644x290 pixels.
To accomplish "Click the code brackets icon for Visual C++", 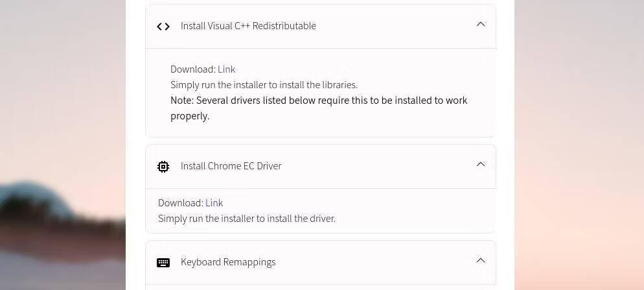I will pos(163,27).
